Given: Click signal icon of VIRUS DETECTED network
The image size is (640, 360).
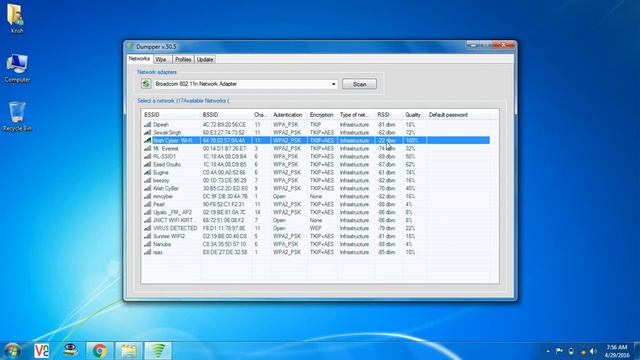Looking at the screenshot, I should (x=147, y=228).
